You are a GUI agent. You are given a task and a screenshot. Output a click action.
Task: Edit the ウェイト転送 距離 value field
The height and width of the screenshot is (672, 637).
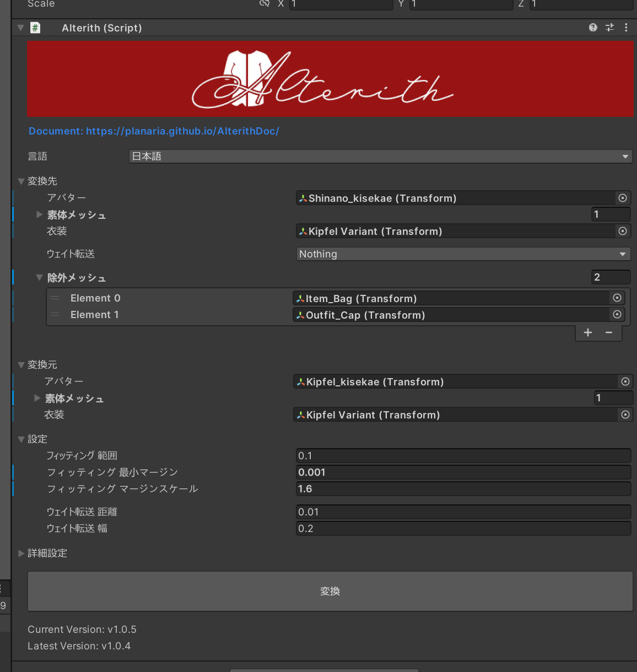point(463,512)
